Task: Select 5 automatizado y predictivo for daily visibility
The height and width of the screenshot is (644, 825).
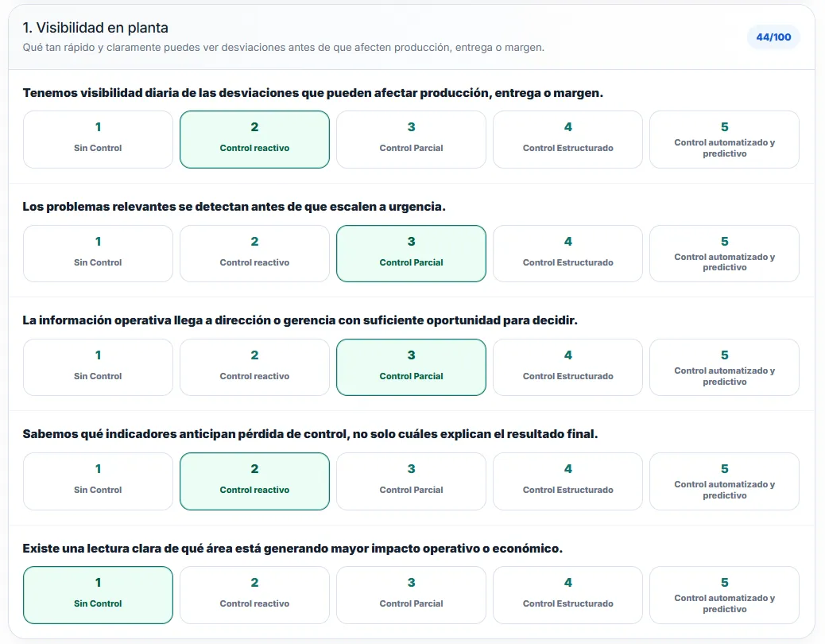Action: (725, 139)
